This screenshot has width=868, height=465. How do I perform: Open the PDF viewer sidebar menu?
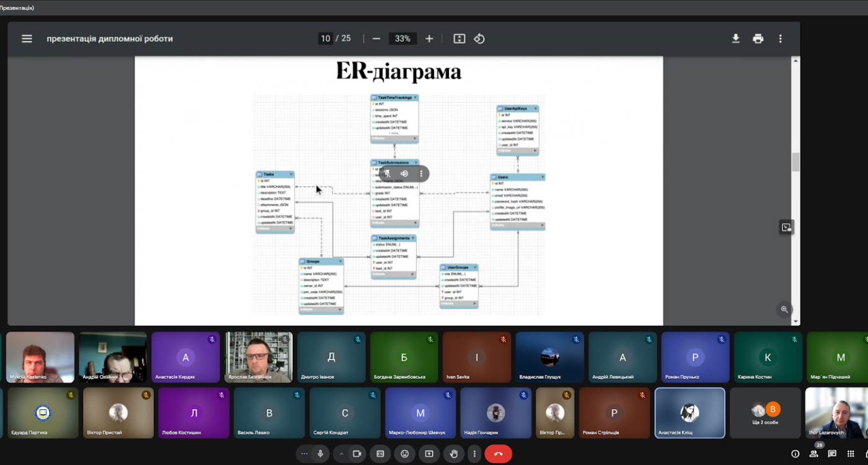pos(27,38)
